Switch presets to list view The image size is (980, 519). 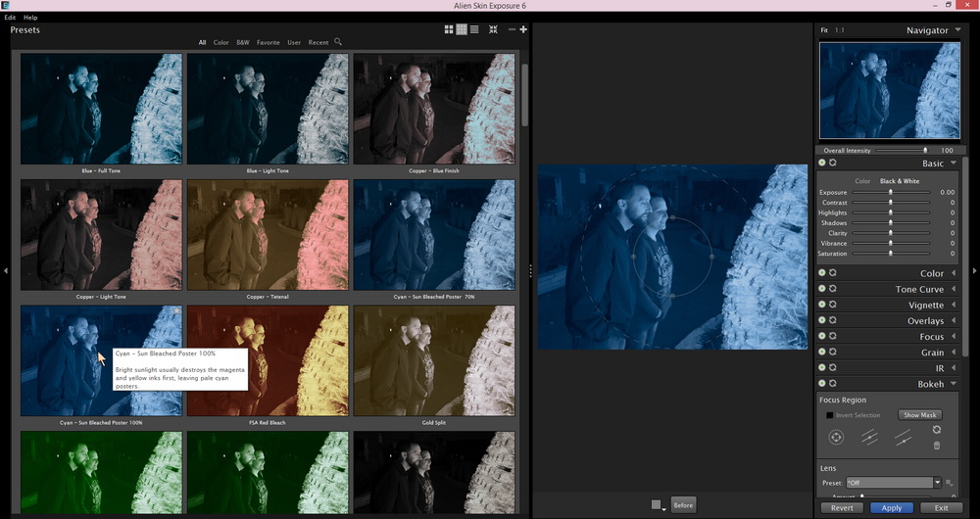[474, 29]
